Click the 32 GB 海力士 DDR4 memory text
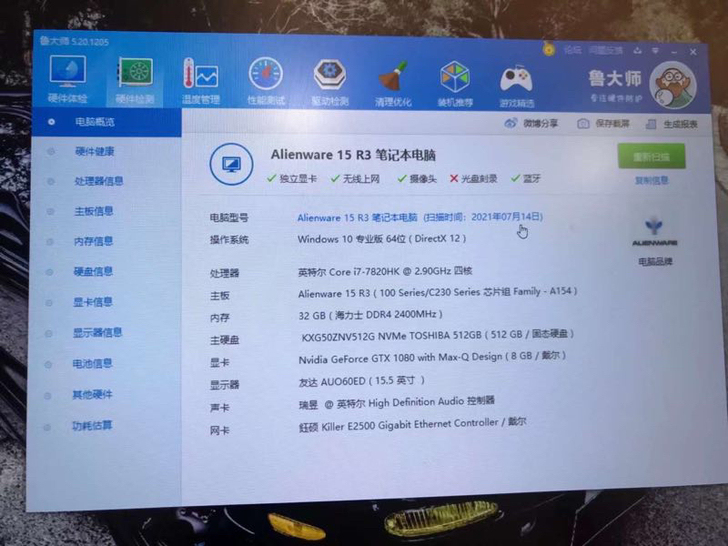This screenshot has width=728, height=546. (x=370, y=315)
